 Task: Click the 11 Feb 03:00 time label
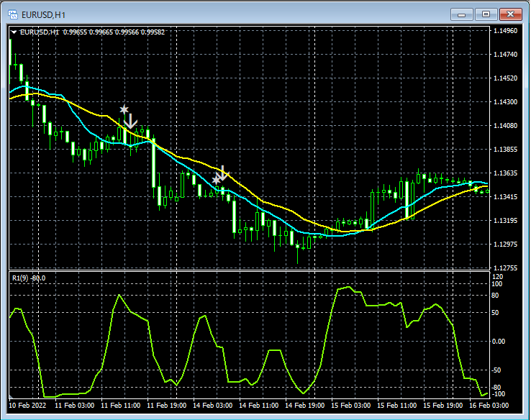pos(75,406)
